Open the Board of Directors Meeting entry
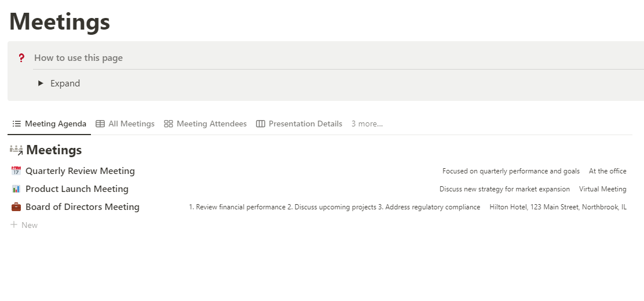The image size is (644, 301). click(x=82, y=207)
